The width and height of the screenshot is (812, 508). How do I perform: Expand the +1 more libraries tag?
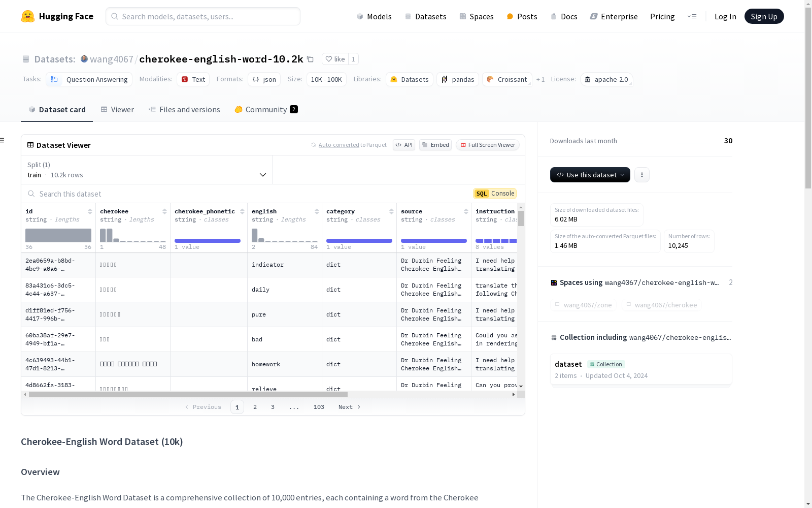[540, 79]
